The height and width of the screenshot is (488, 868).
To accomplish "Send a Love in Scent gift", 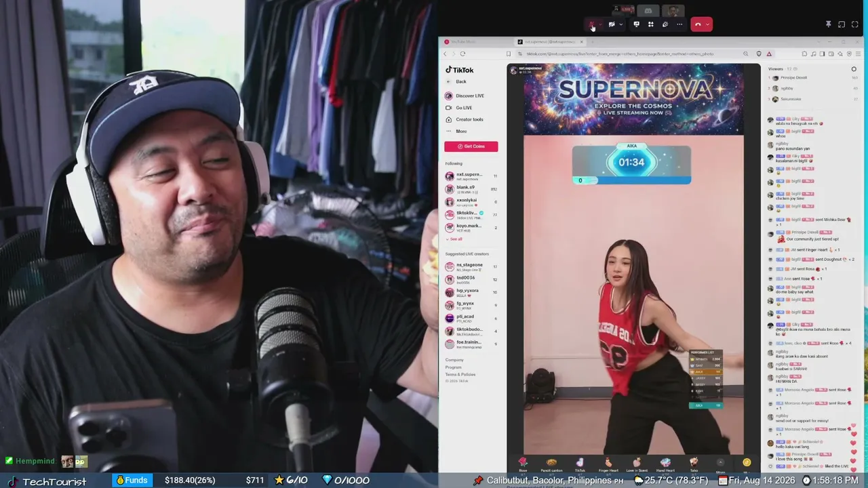I will (637, 465).
